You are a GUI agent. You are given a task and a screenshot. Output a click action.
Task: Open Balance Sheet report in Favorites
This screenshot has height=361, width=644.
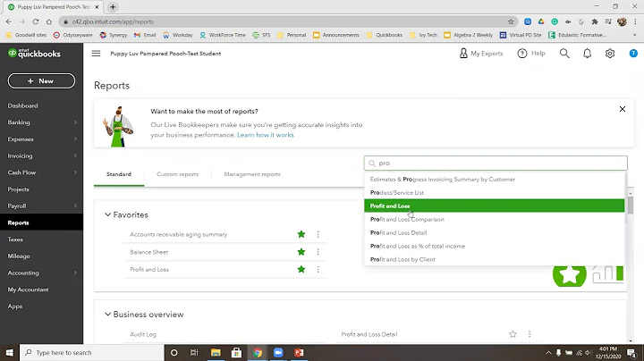[149, 252]
